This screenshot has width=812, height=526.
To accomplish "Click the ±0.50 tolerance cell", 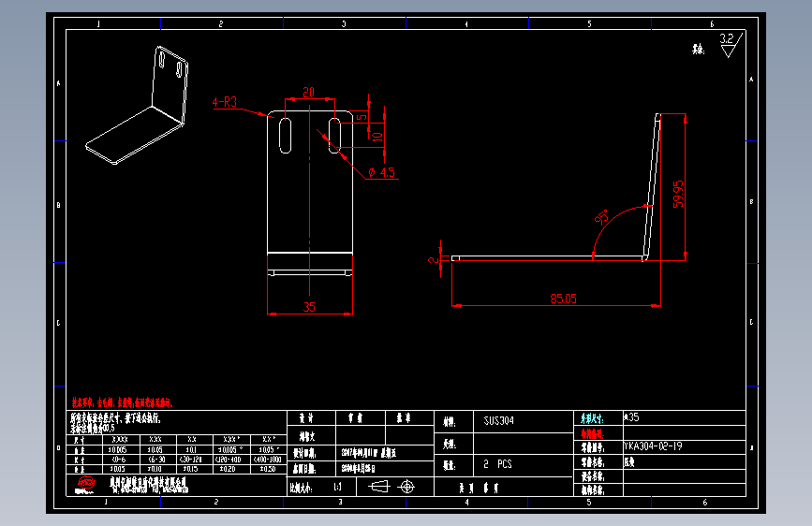I will [x=268, y=469].
